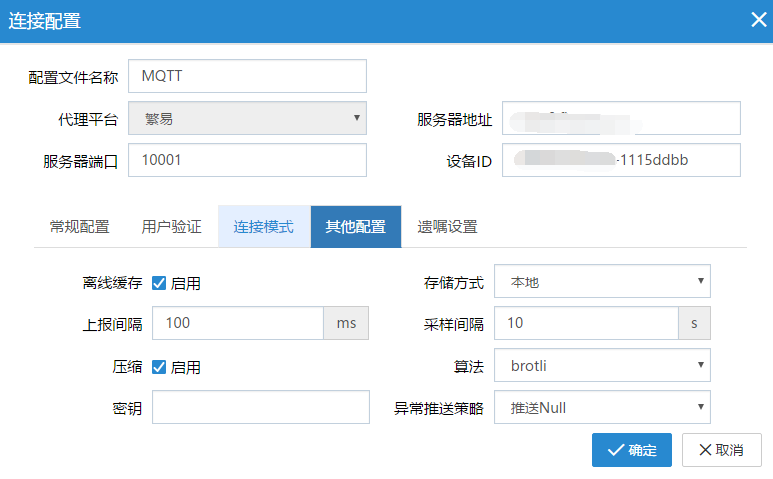Click the 服务器地址 input field
Screen dimensions: 773x479
621,118
